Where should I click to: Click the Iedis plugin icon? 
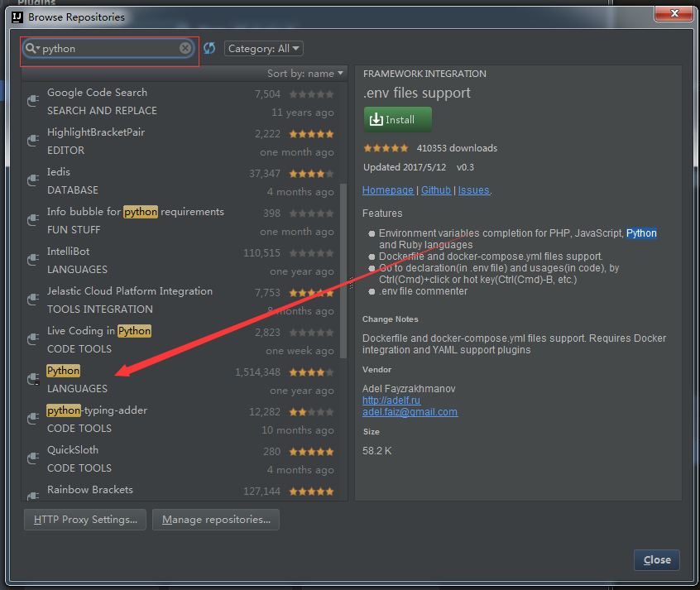coord(33,180)
